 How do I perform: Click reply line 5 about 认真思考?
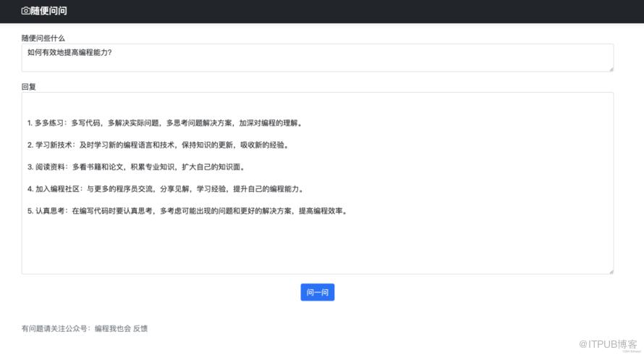187,212
